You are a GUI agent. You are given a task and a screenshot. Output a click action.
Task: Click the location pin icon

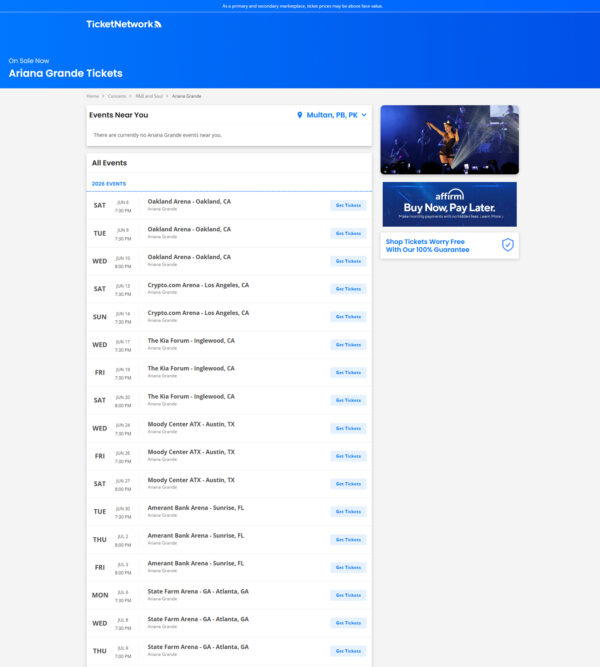pos(300,115)
